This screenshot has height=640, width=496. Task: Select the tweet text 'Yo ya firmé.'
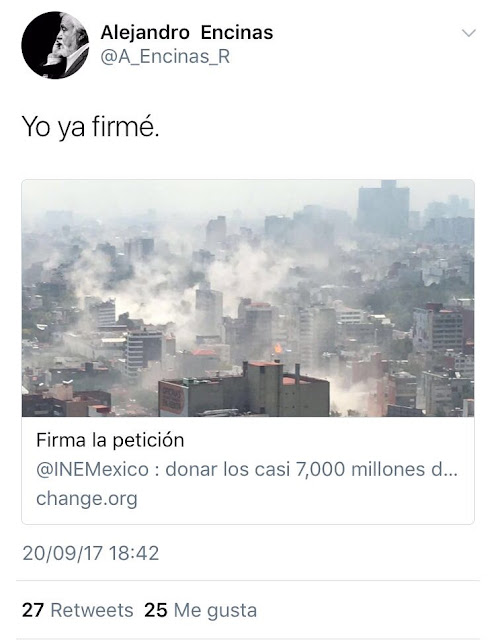coord(91,127)
